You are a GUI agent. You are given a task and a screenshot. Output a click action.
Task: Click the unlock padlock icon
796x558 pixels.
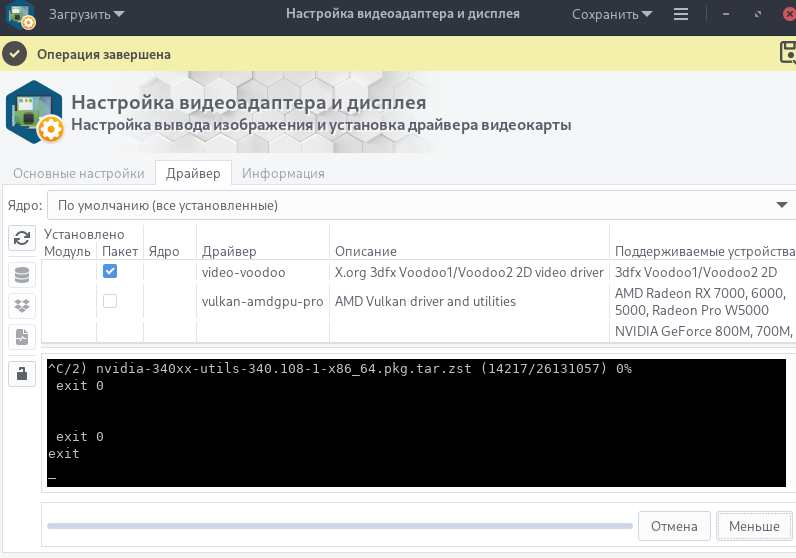point(22,373)
